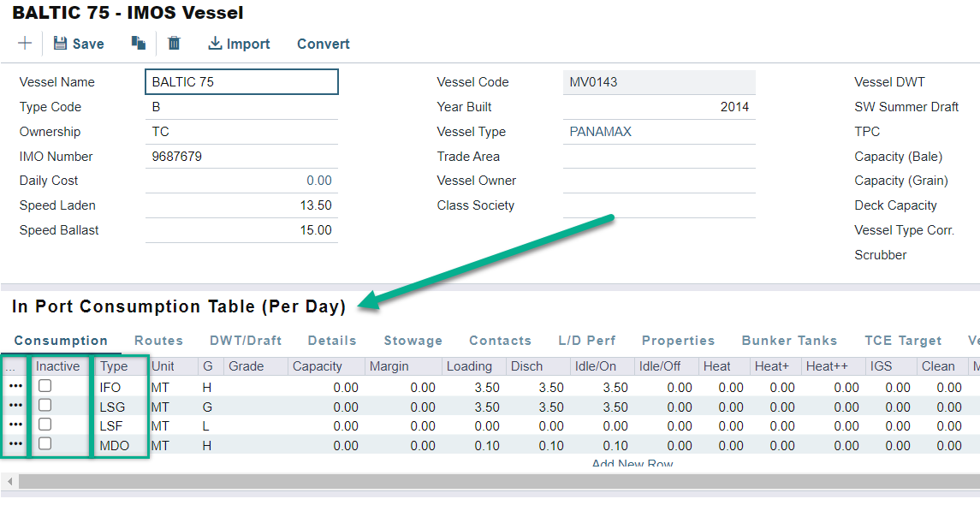The width and height of the screenshot is (980, 505).
Task: Toggle Inactive checkbox for IFO fuel
Action: tap(45, 387)
